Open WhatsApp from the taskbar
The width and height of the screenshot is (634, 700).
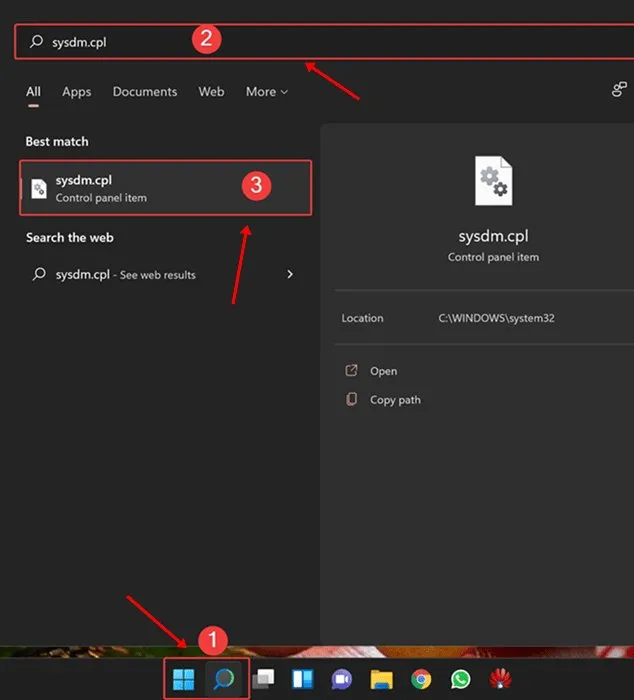[460, 680]
